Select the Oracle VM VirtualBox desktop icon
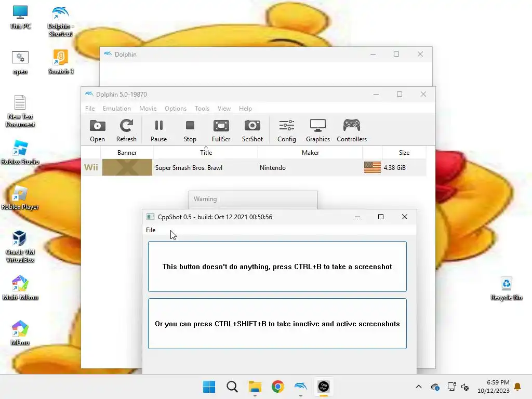Image resolution: width=532 pixels, height=399 pixels. (x=20, y=247)
